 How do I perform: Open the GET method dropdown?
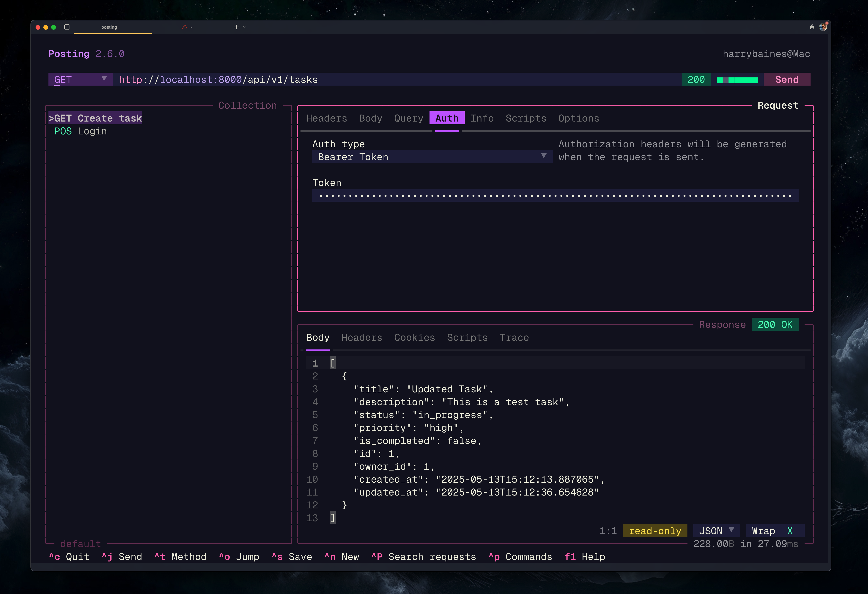80,79
